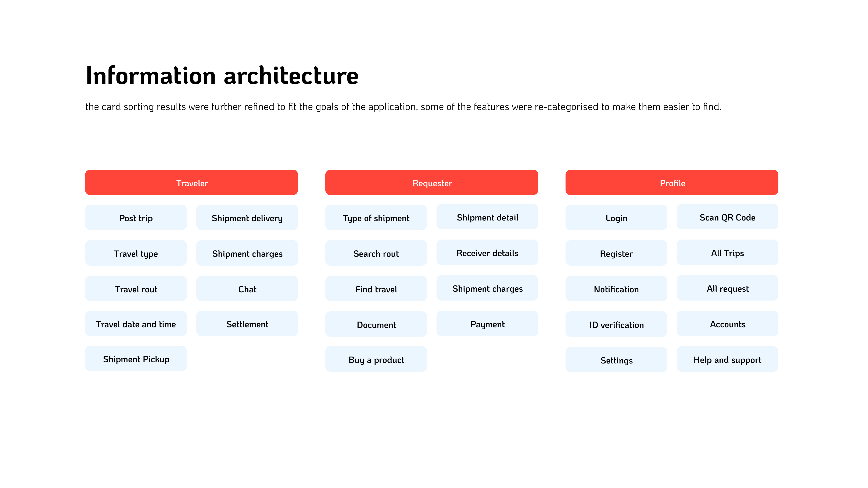Screen dimensions: 868x488
Task: Select the Travel date and time card
Action: (136, 324)
